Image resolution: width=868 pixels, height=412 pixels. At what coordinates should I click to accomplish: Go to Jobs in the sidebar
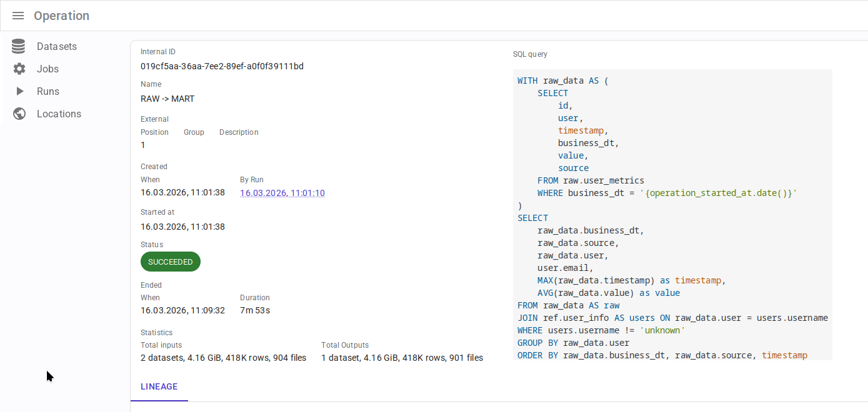(47, 69)
